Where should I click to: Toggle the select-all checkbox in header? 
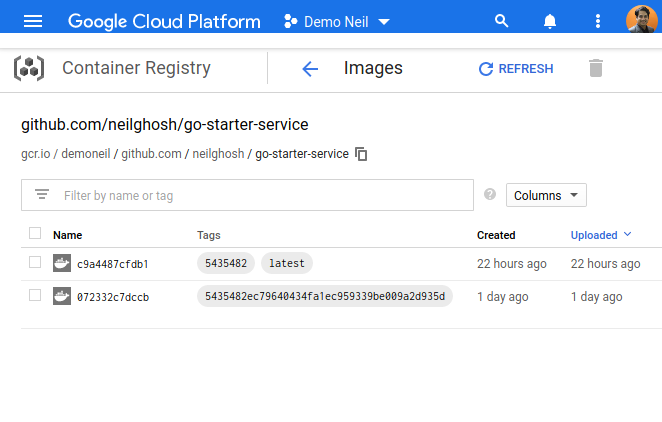point(35,234)
